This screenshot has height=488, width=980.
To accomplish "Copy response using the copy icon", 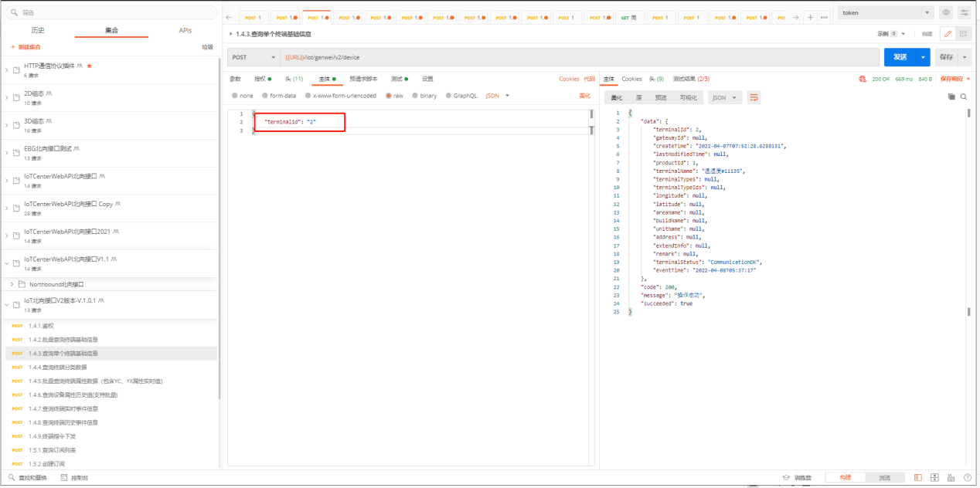I will pyautogui.click(x=951, y=97).
